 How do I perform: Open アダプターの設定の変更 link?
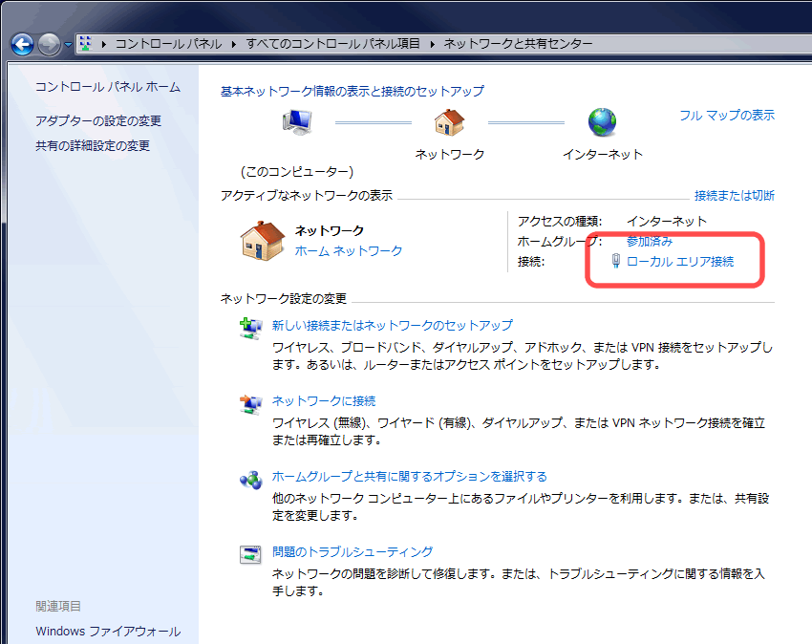tap(98, 120)
